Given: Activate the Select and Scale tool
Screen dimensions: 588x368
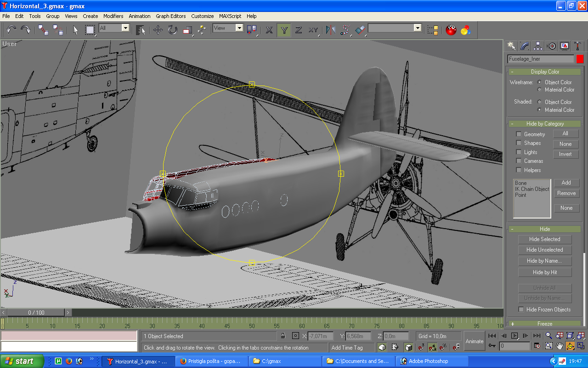Looking at the screenshot, I should pyautogui.click(x=187, y=30).
